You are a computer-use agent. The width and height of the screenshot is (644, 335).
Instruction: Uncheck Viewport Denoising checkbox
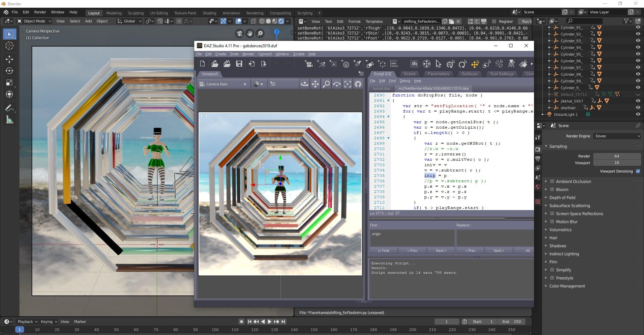pyautogui.click(x=638, y=171)
